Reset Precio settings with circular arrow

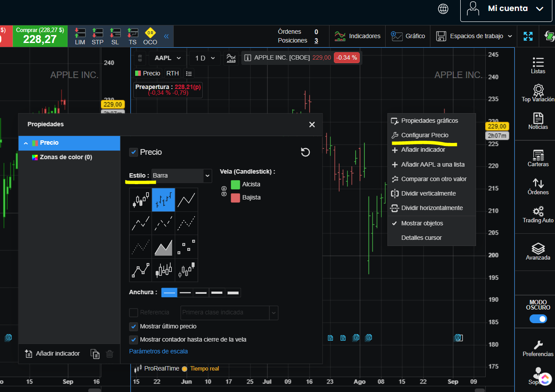click(305, 152)
